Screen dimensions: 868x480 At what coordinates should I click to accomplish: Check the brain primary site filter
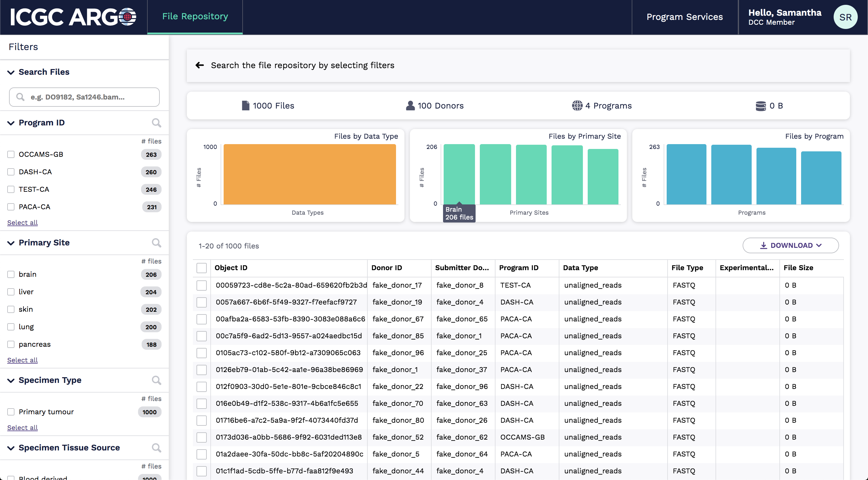(11, 274)
